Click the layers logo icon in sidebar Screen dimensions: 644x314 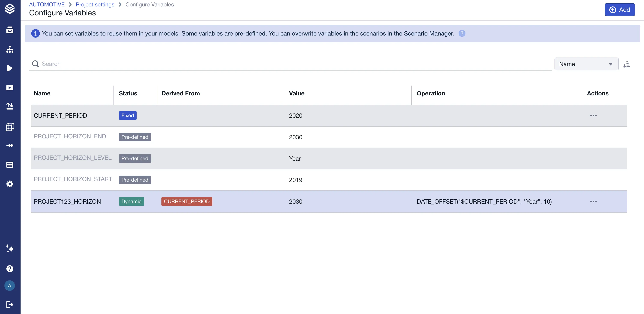[10, 9]
